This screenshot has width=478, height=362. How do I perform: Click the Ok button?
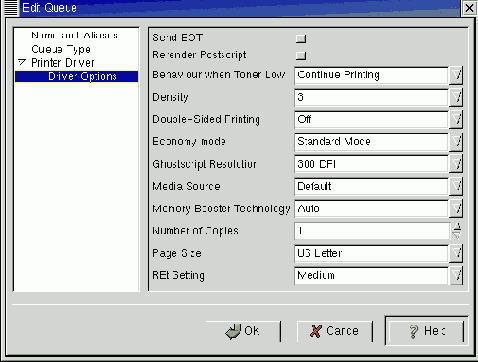pyautogui.click(x=243, y=331)
